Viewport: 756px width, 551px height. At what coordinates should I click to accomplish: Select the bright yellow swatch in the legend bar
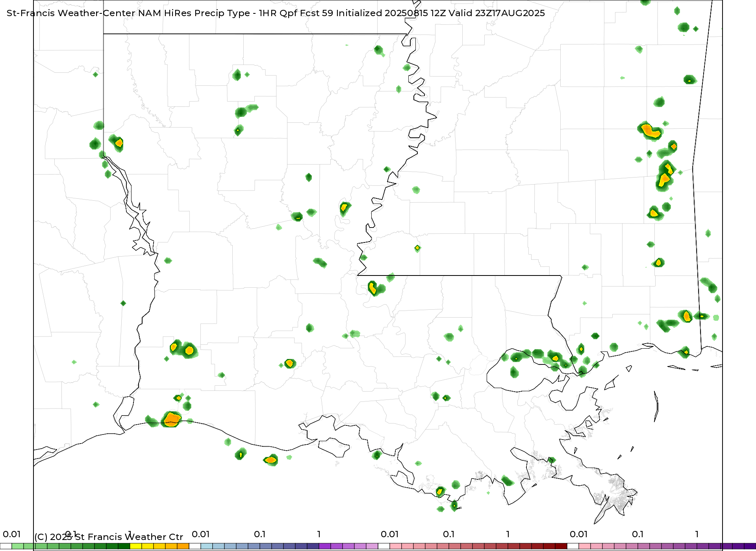(136, 546)
